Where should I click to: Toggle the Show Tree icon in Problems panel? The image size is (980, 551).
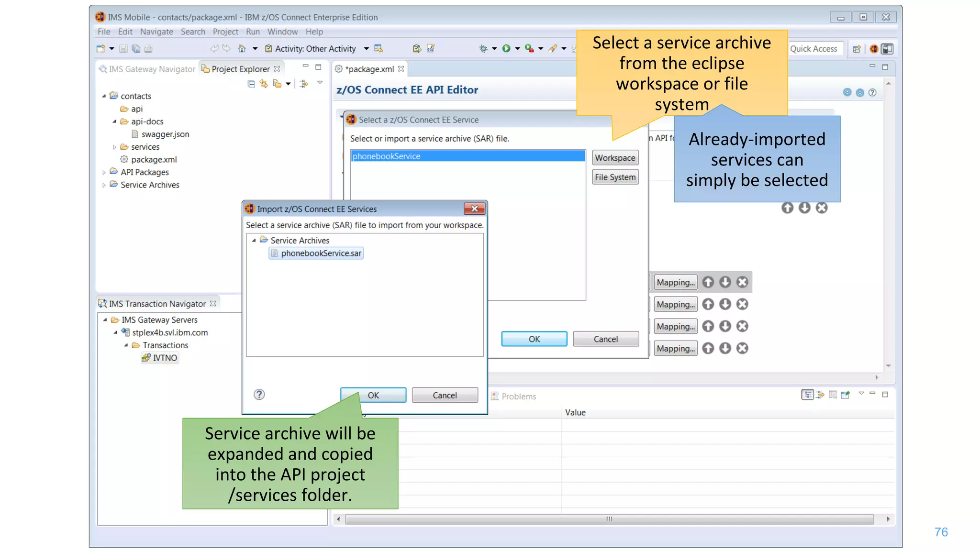point(808,395)
